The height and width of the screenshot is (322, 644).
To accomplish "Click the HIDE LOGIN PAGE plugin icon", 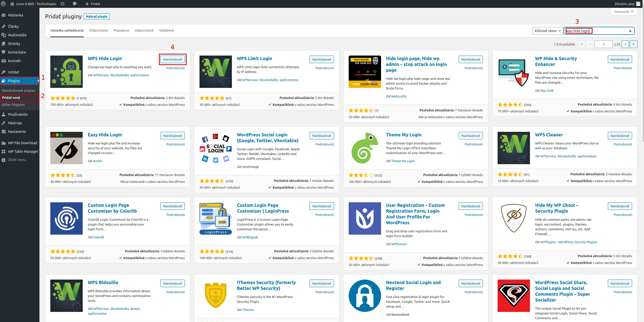I will click(x=365, y=72).
